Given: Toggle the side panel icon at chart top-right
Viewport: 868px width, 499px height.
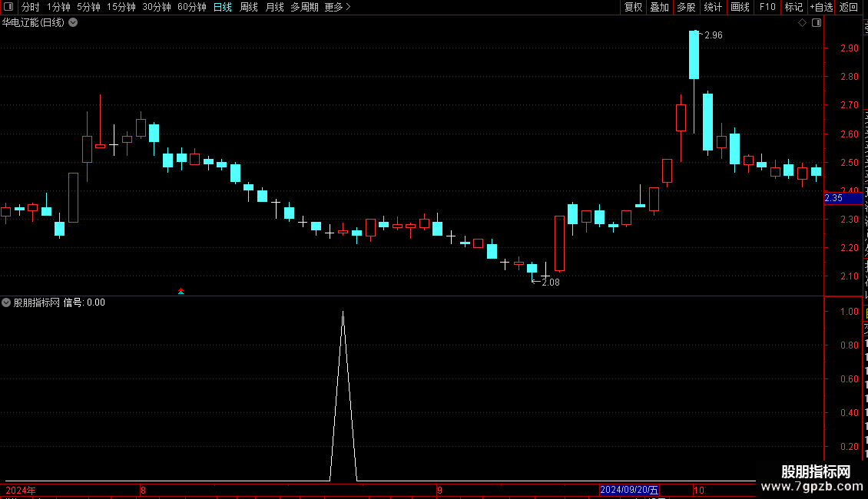Looking at the screenshot, I should [817, 23].
